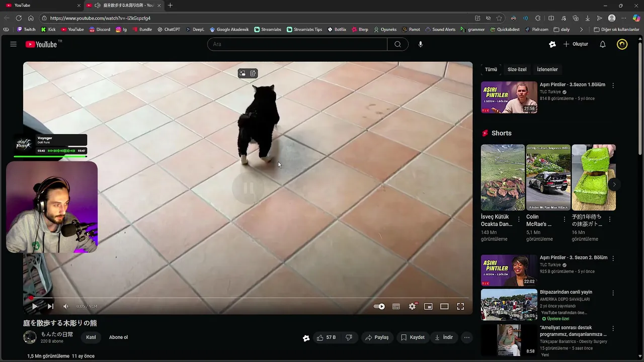Share the video with Paylaş
Screen dimensions: 644x362
point(377,337)
